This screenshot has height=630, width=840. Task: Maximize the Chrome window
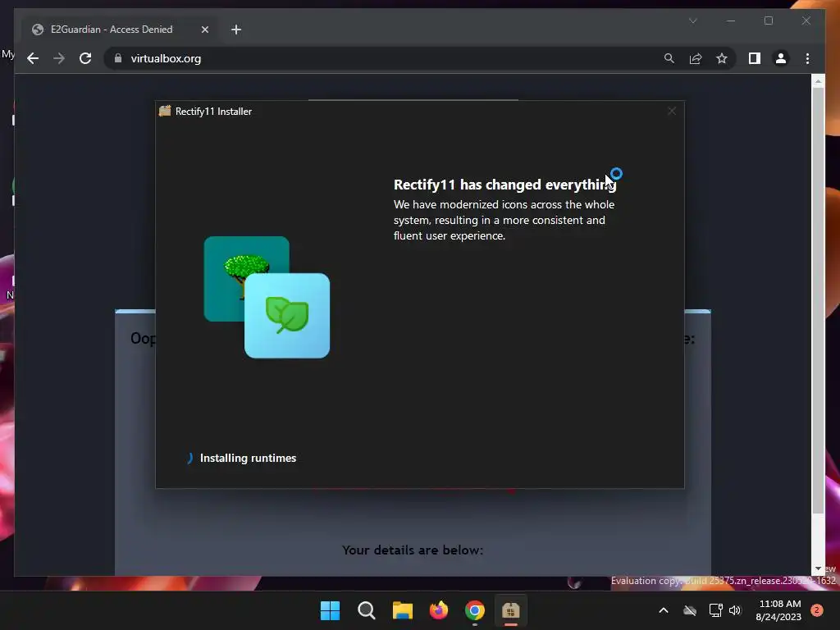(x=769, y=21)
